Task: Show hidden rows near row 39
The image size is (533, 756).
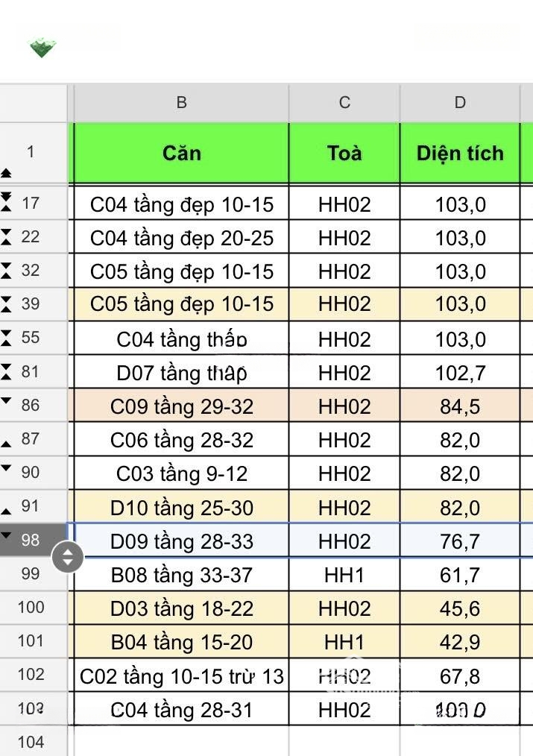Action: click(x=7, y=304)
